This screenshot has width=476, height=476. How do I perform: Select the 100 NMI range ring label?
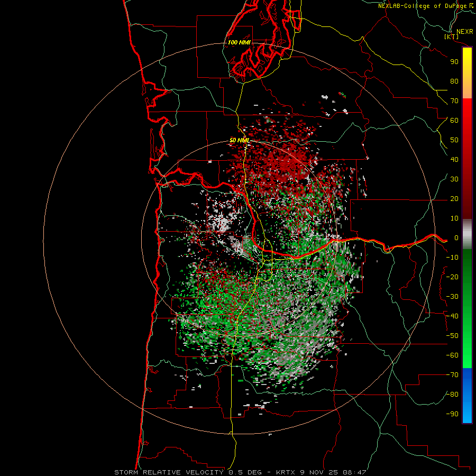tap(239, 42)
